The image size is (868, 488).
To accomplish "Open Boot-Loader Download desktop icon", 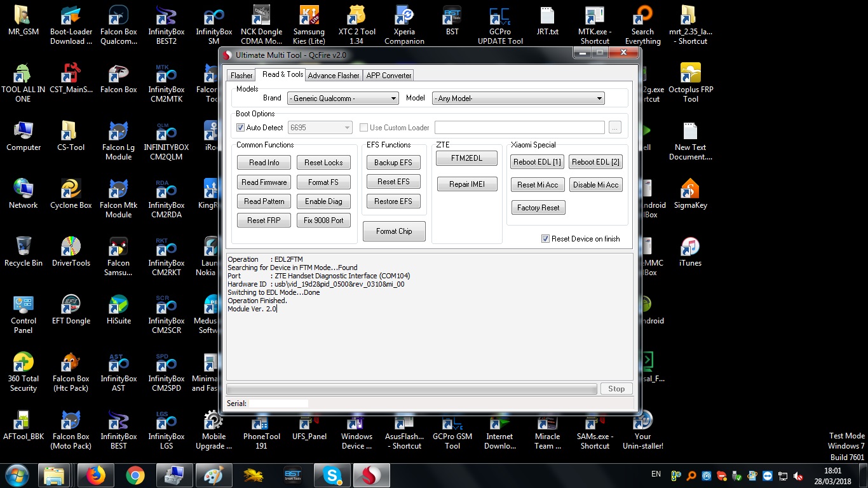I will [x=71, y=25].
